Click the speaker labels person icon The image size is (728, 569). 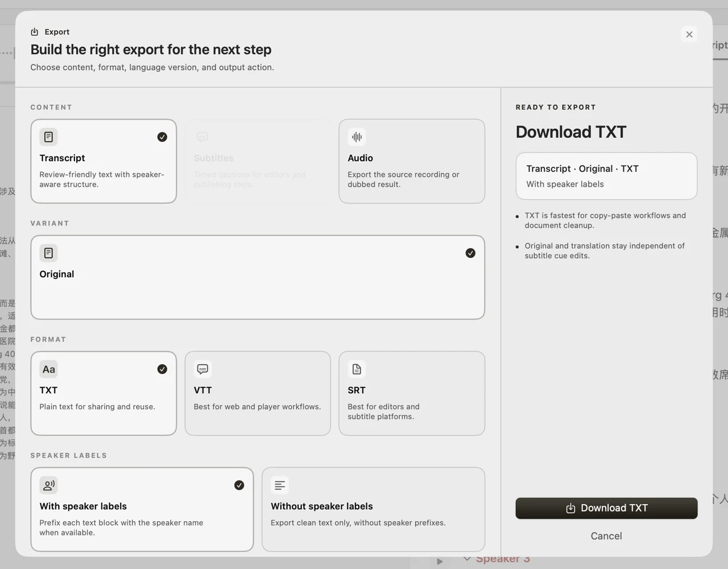(x=48, y=485)
